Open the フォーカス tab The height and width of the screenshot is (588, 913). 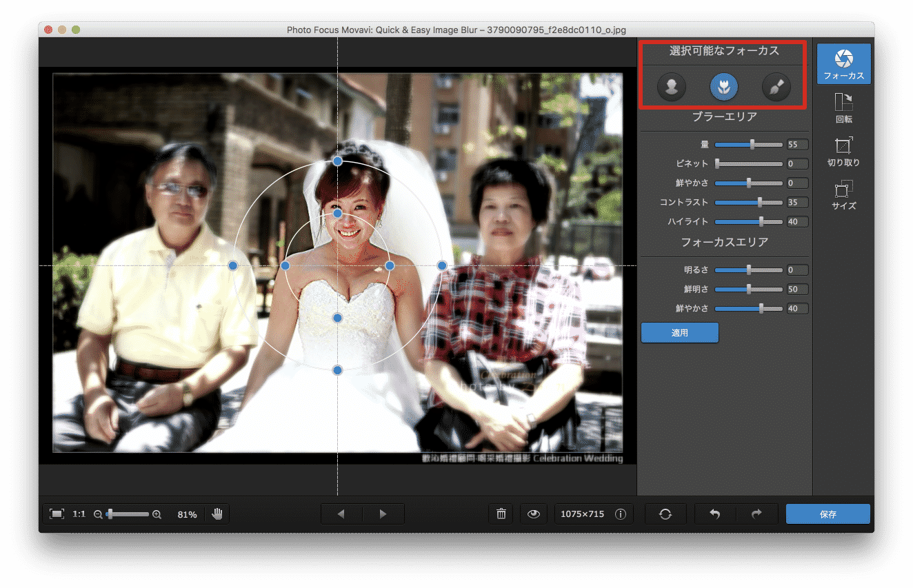[843, 64]
